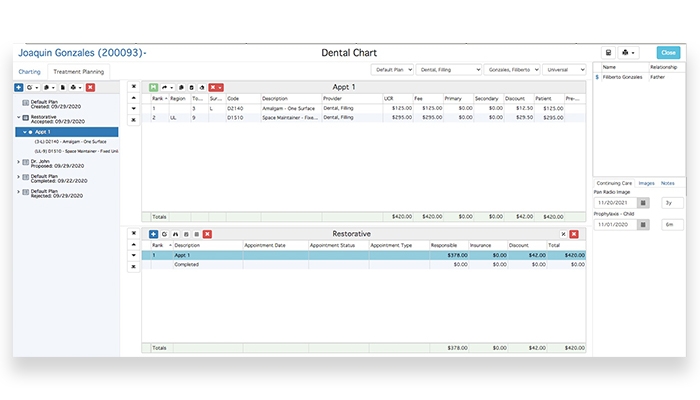Collapse the Restorative accepted plan

pos(19,118)
